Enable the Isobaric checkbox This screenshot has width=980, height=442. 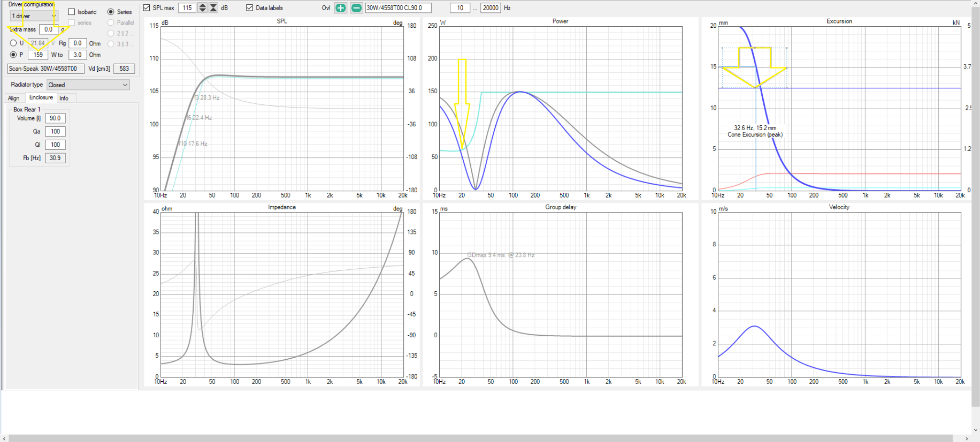click(72, 11)
